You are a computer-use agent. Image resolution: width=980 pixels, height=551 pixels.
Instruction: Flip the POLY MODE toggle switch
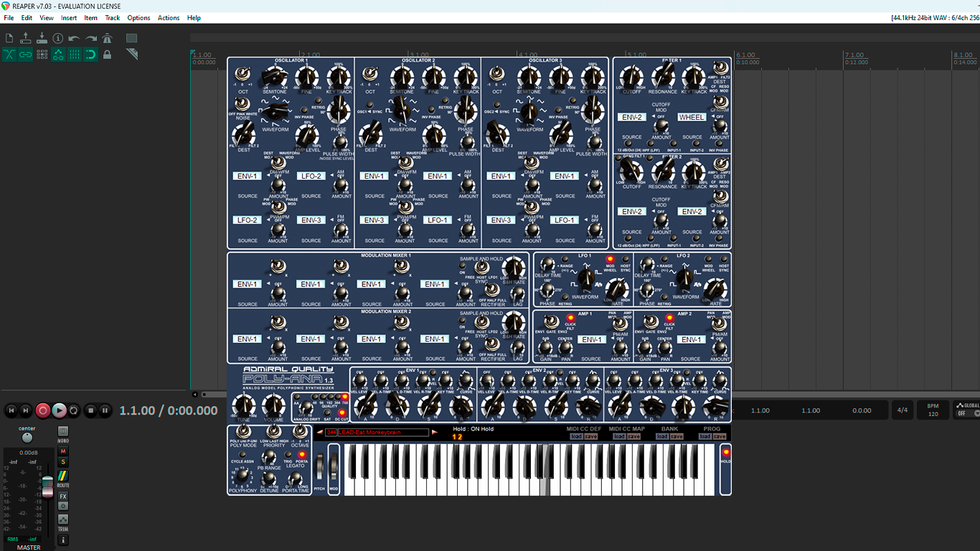242,431
